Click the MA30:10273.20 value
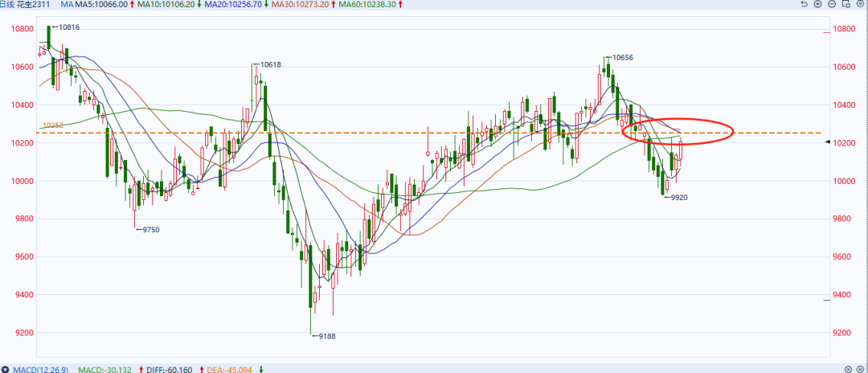Screen dimensions: 868x373 click(x=300, y=4)
